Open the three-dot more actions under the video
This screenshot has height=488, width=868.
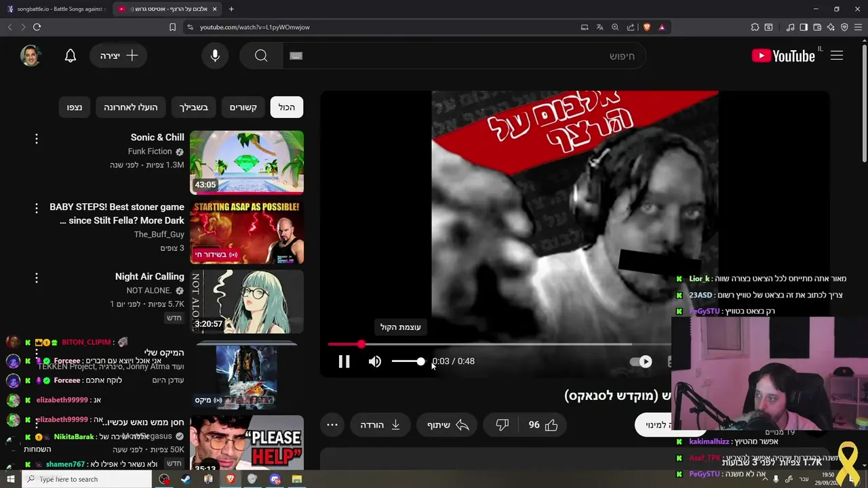click(332, 425)
